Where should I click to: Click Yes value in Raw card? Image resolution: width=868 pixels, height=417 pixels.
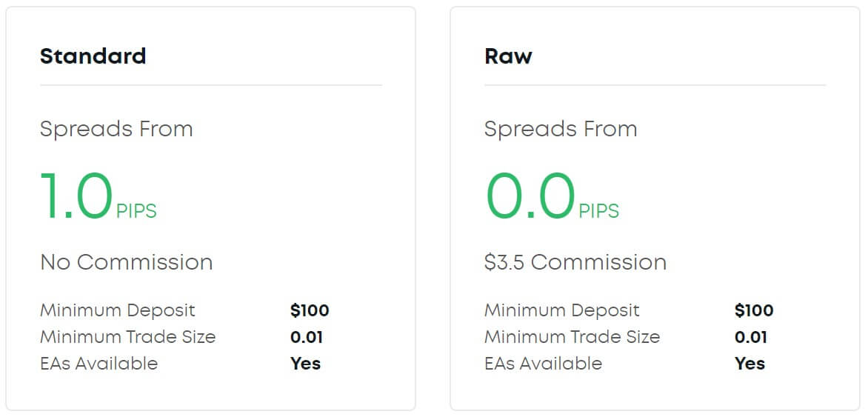(750, 363)
